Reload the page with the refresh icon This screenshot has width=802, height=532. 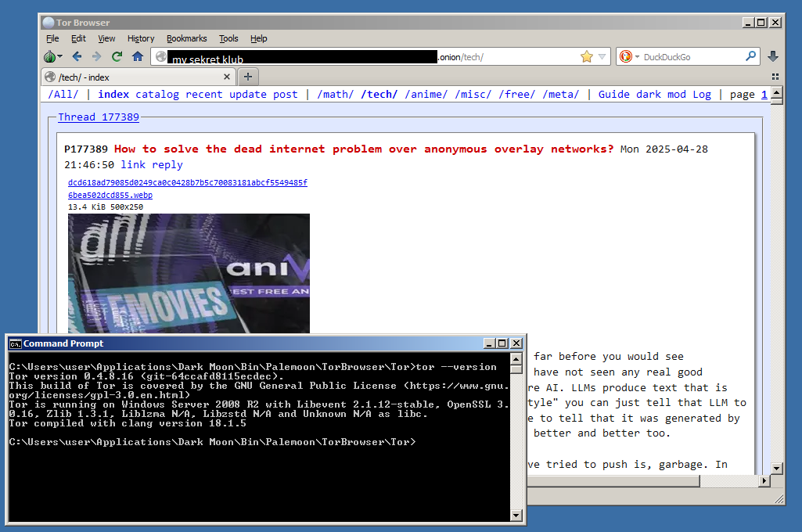click(x=117, y=57)
